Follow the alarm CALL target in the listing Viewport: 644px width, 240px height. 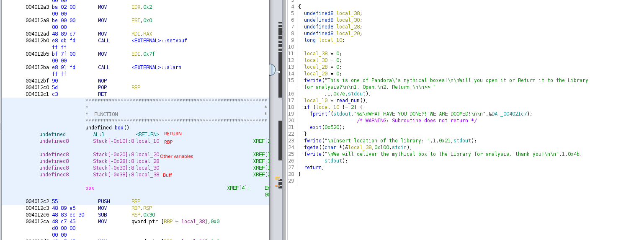click(156, 67)
